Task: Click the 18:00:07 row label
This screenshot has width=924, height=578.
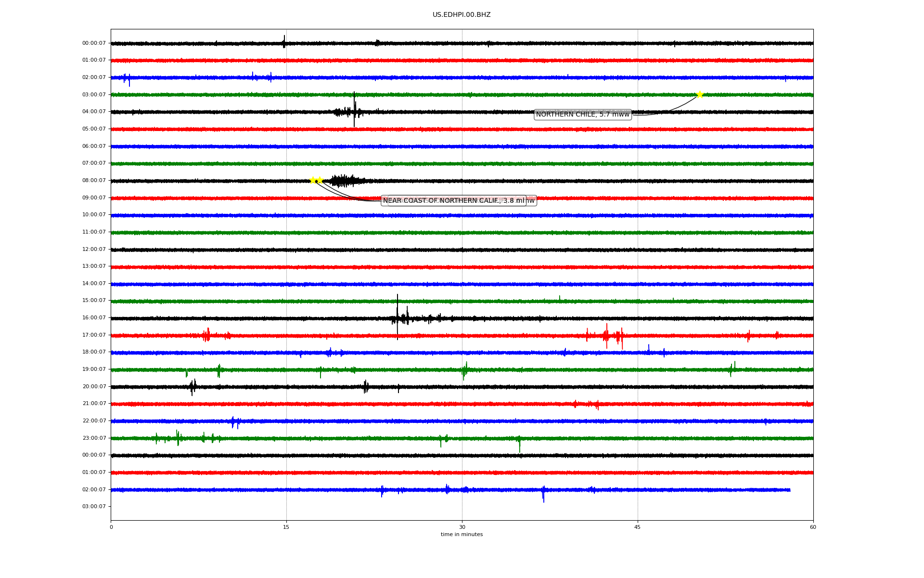Action: pyautogui.click(x=94, y=352)
